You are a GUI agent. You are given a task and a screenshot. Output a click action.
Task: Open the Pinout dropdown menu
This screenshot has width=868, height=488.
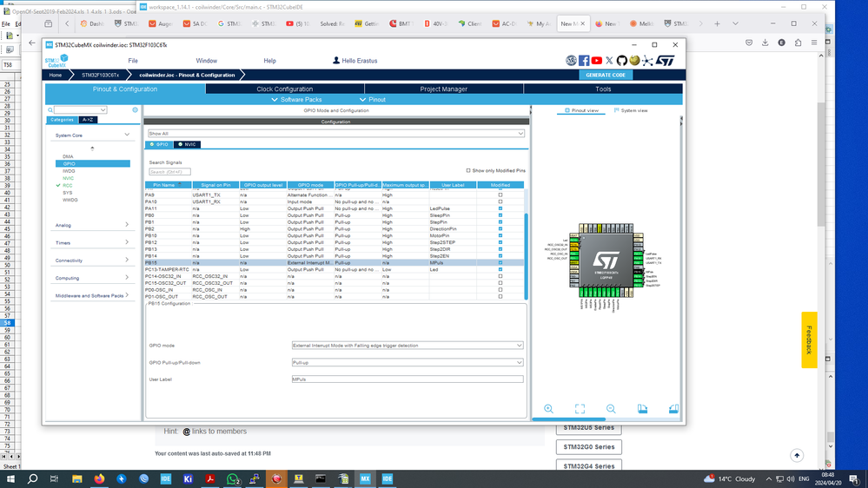(x=373, y=100)
